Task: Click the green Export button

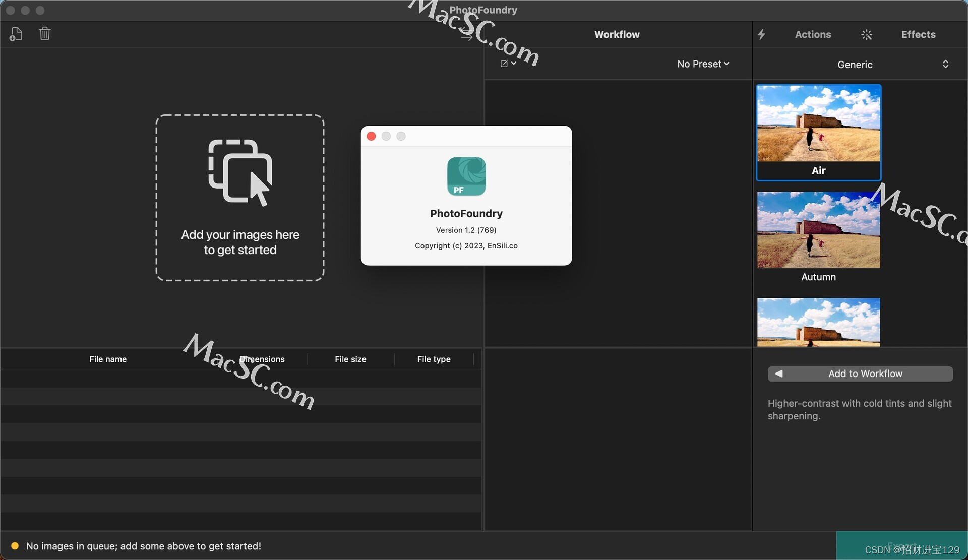Action: click(x=901, y=545)
